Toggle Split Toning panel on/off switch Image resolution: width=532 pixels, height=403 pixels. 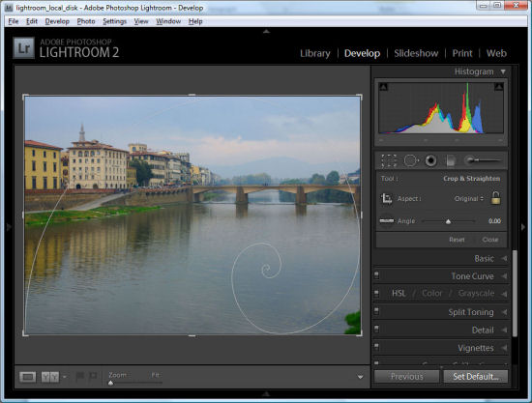376,311
